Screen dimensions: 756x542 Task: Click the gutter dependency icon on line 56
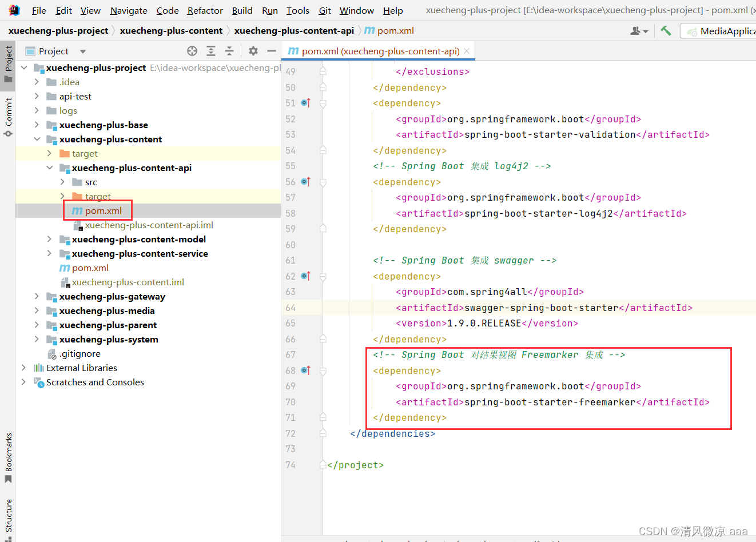[305, 182]
